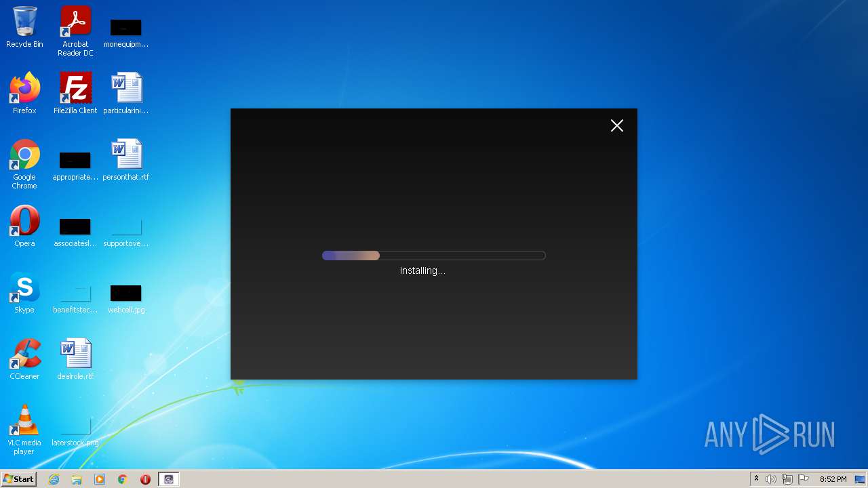Select the personthat.rtf document
Image resolution: width=868 pixels, height=488 pixels.
pos(126,160)
